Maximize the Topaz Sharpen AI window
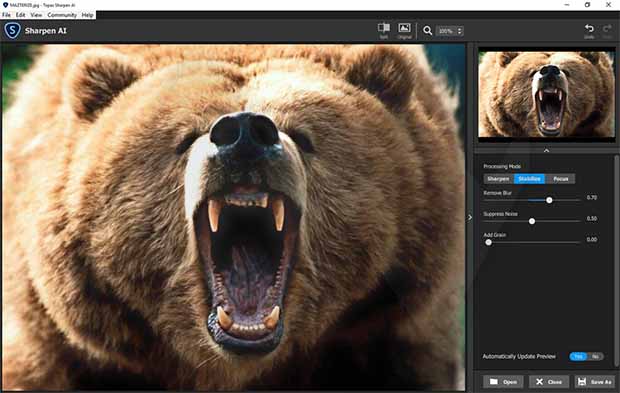Image resolution: width=620 pixels, height=393 pixels. [x=588, y=5]
